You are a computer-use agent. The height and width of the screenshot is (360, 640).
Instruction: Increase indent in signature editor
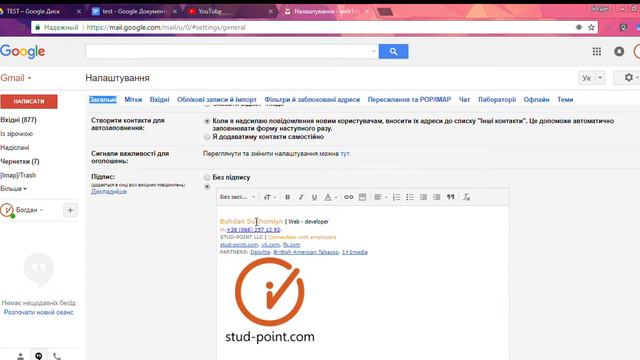tap(437, 197)
